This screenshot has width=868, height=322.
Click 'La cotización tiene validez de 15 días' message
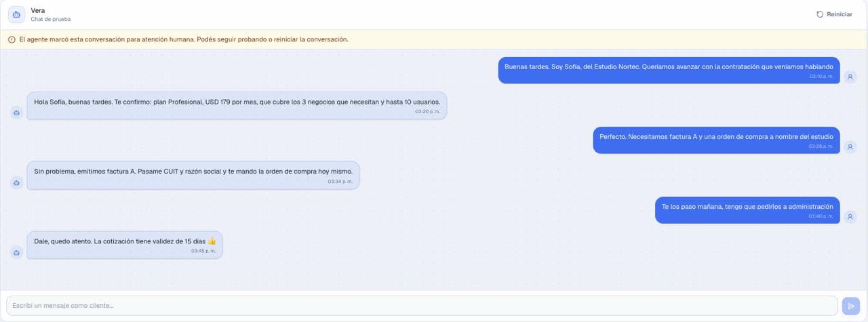click(125, 245)
